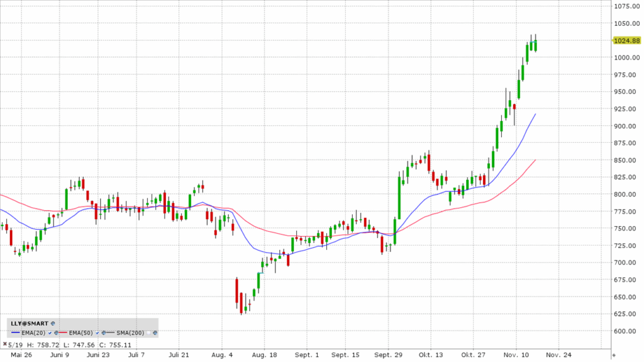Screen dimensions: 644x362
Task: Click the globe icon next to SMA(200)
Action: pos(154,333)
